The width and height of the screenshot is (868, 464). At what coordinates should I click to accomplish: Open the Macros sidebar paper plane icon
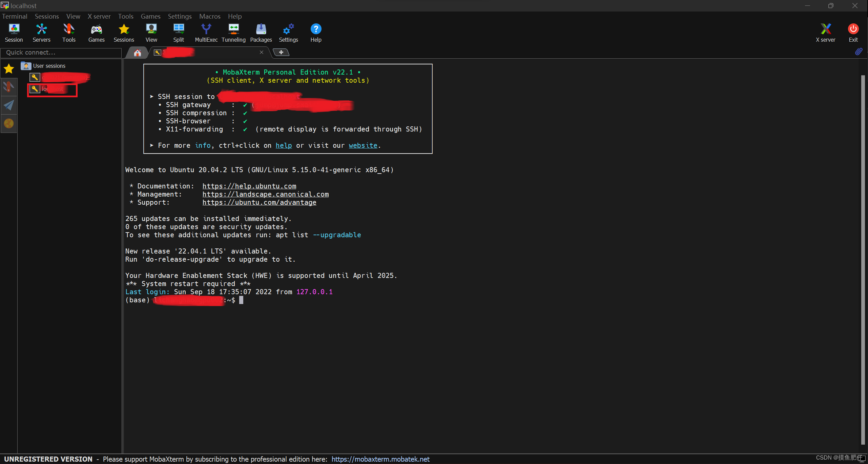pyautogui.click(x=8, y=105)
